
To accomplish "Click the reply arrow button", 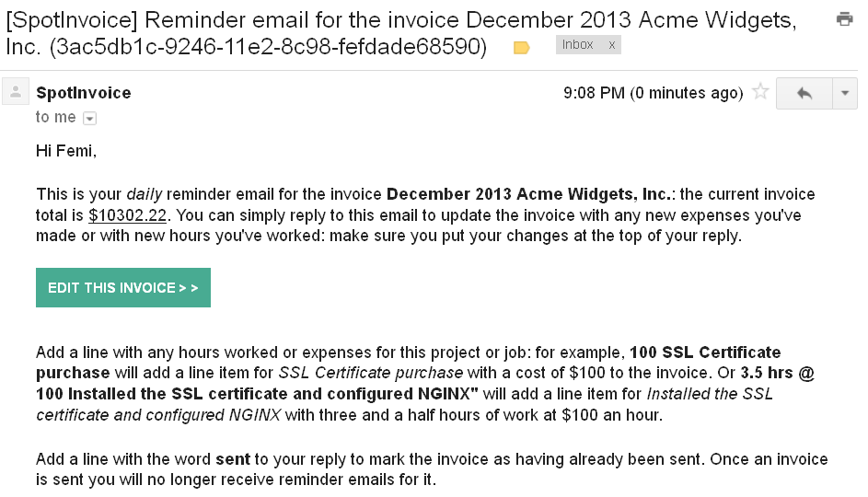I will tap(804, 93).
